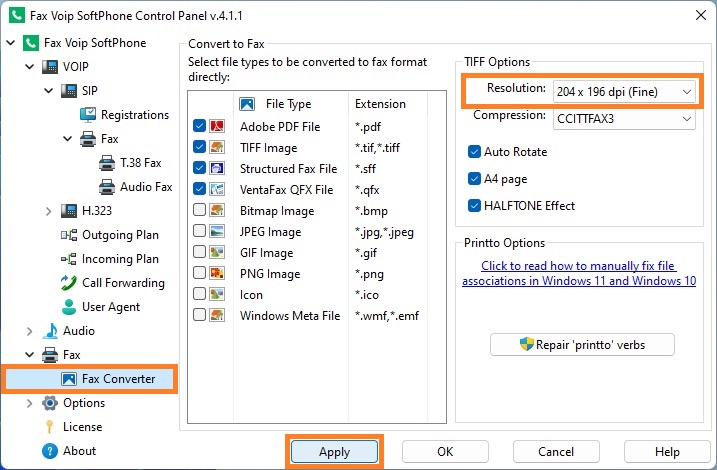The image size is (717, 470).
Task: Open the Resolution dropdown
Action: coord(624,91)
